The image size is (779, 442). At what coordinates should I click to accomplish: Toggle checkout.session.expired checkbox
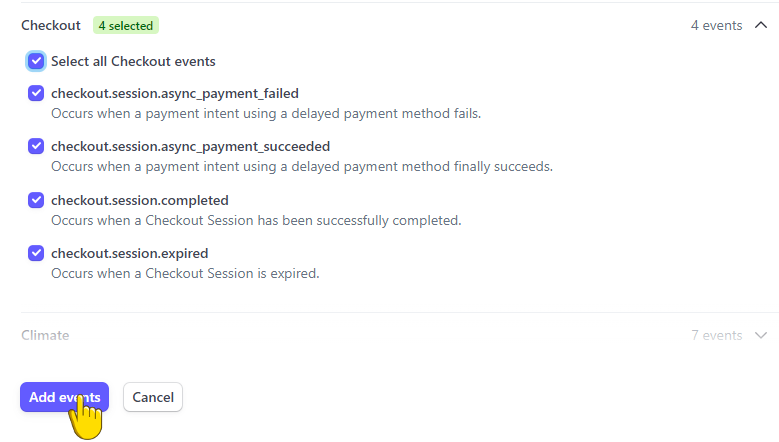36,253
